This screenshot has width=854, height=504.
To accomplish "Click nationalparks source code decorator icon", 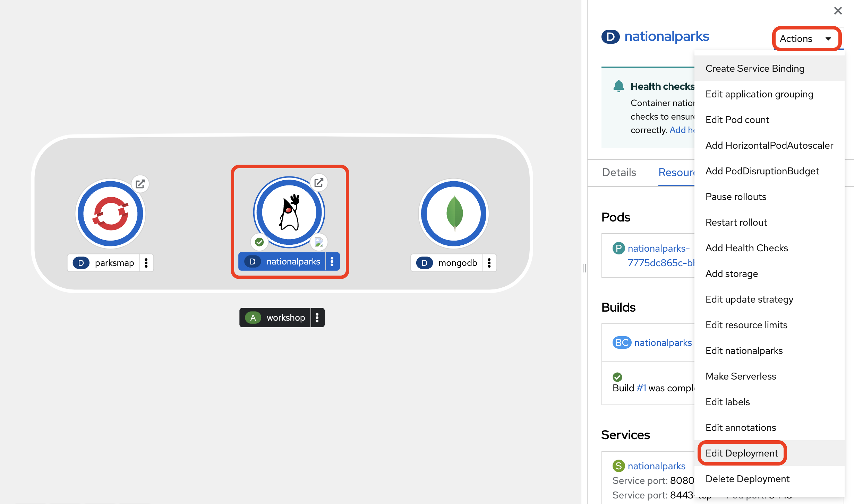I will tap(318, 242).
